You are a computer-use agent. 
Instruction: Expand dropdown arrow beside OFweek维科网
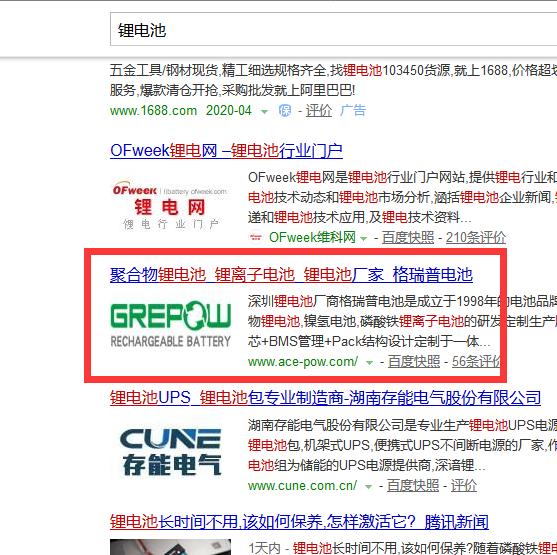click(364, 238)
